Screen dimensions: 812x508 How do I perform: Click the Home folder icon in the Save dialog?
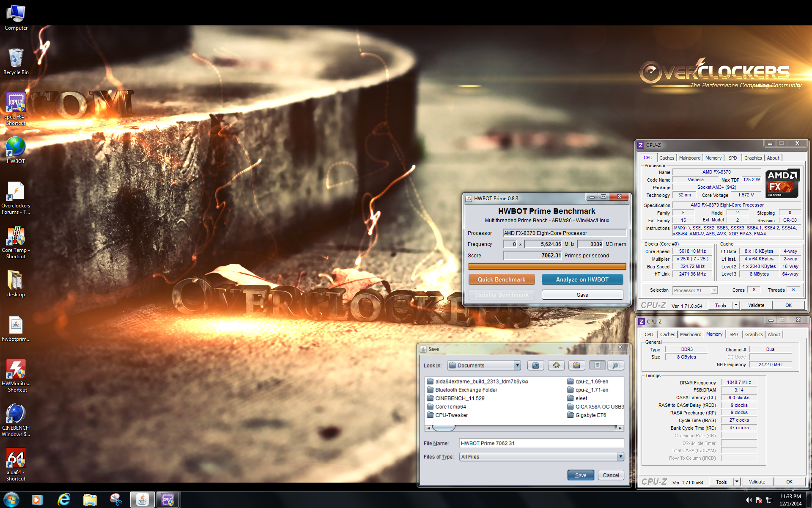556,365
